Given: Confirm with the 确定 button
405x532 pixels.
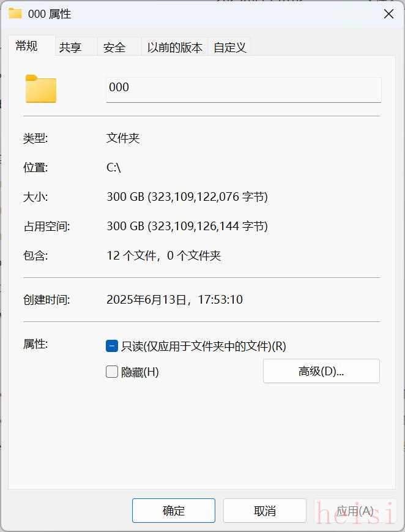Looking at the screenshot, I should coord(174,511).
